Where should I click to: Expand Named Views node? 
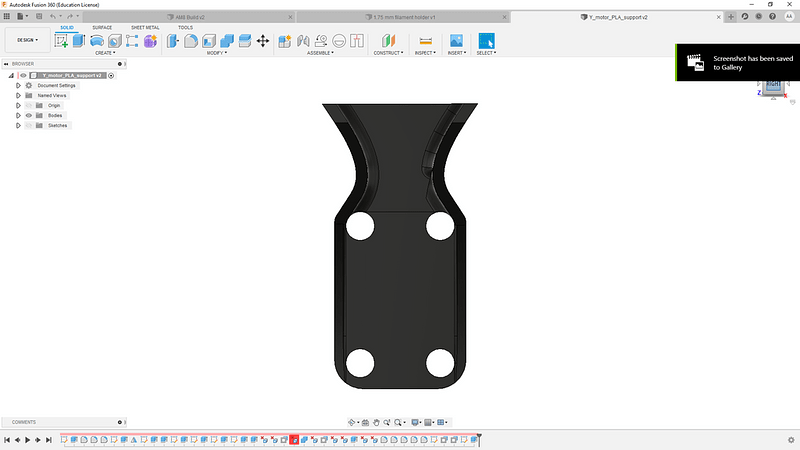click(x=18, y=95)
